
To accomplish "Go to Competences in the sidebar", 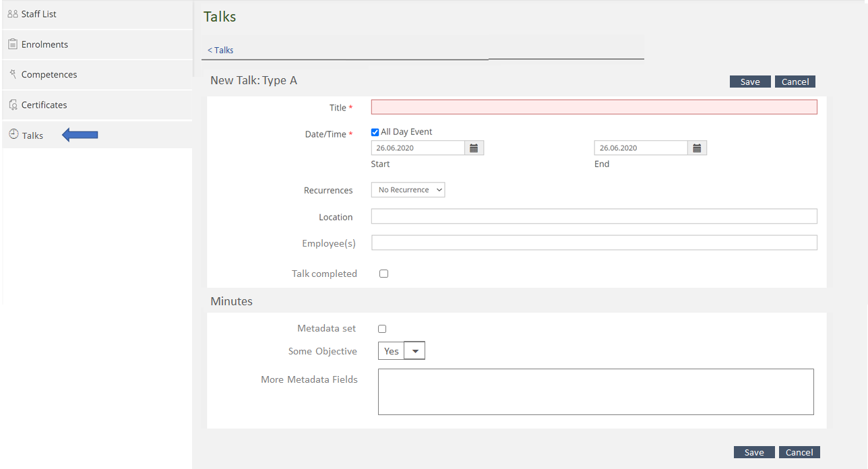I will coord(49,75).
